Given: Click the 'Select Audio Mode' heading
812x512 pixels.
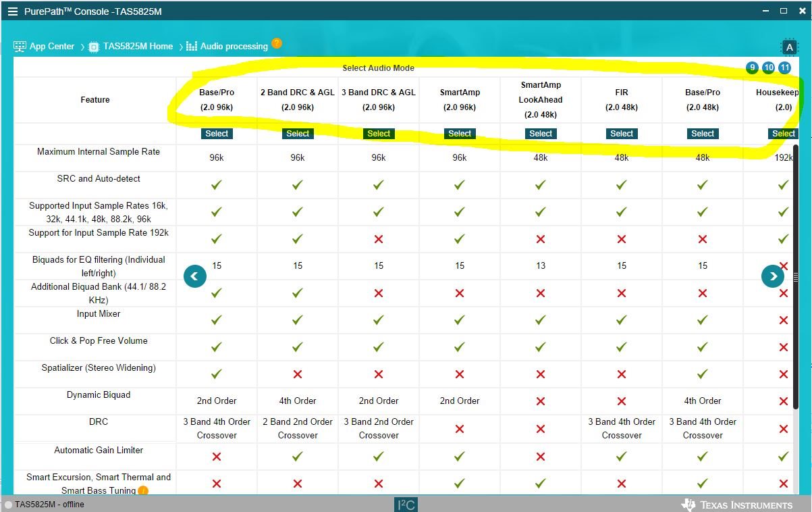Looking at the screenshot, I should (378, 68).
